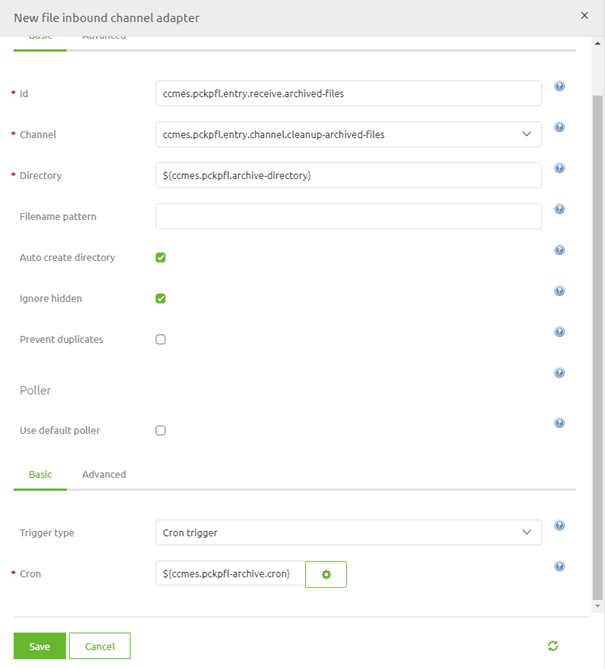Open help icon for Trigger type
Viewport: 605px width, 669px height.
[x=559, y=525]
